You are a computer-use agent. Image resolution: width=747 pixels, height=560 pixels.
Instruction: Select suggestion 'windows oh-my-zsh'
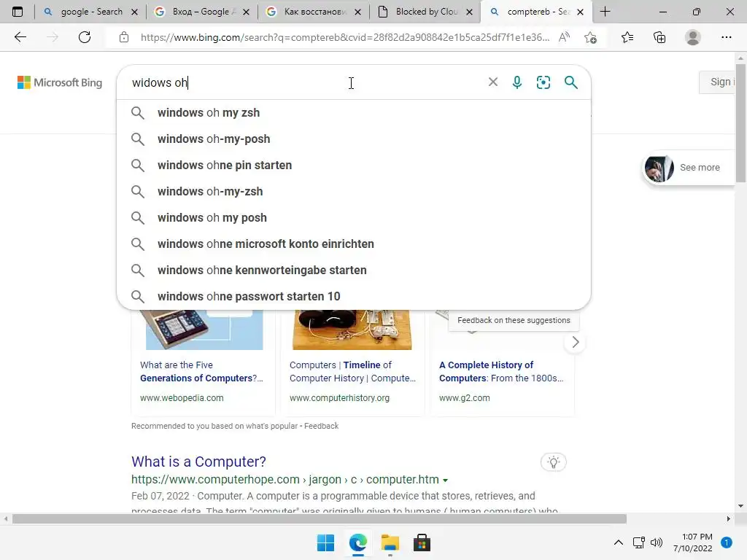point(354,192)
